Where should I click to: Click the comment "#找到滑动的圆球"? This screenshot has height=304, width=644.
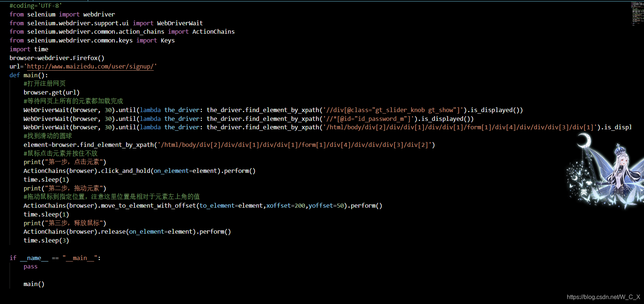48,136
